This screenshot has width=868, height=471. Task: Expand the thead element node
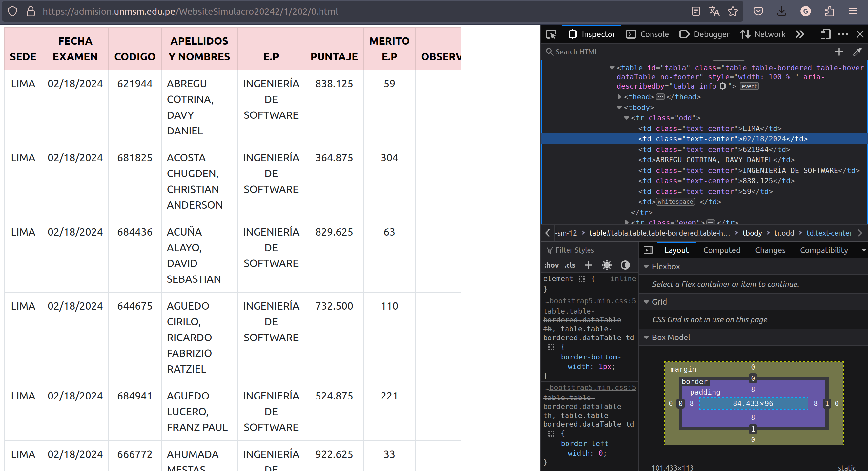[x=619, y=97]
